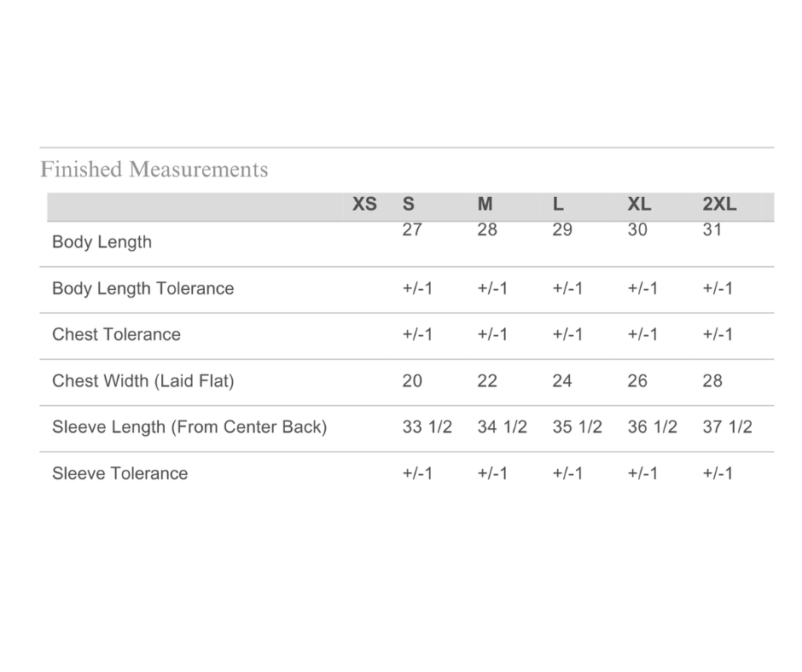Select Sleeve Length value 33 1/2 for S
This screenshot has height=672, width=802.
[427, 427]
